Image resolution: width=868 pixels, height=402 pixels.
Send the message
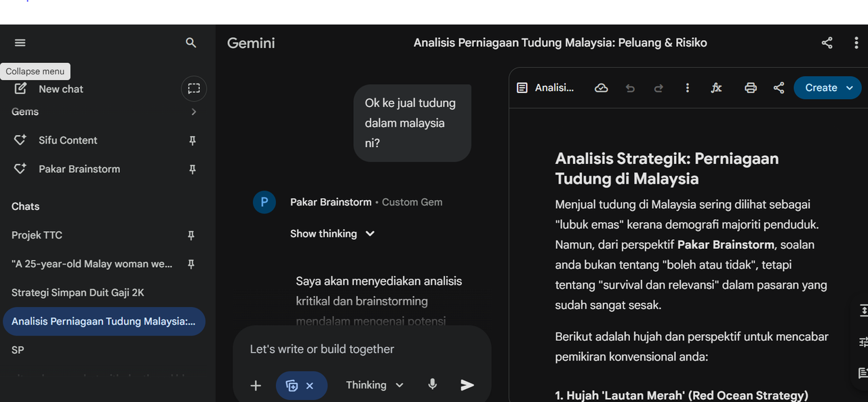point(467,385)
